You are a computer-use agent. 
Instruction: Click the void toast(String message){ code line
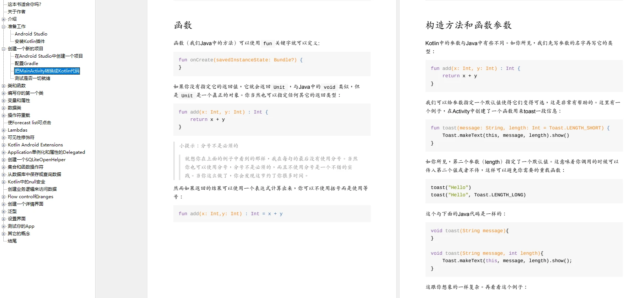click(470, 231)
